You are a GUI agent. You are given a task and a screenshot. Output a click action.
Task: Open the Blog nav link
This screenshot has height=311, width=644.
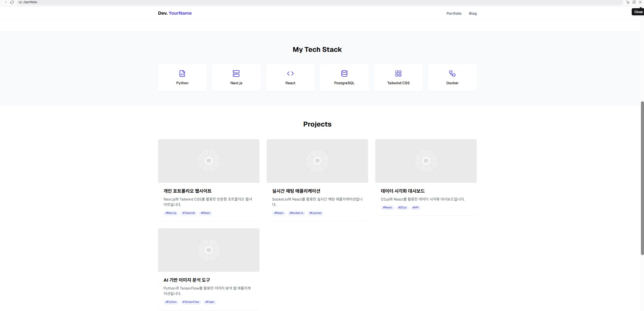(473, 13)
